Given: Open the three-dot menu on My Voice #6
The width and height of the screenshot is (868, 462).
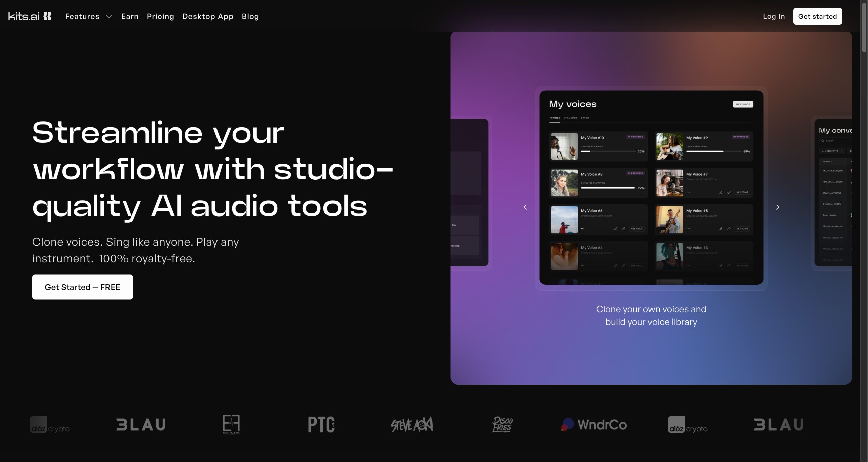Looking at the screenshot, I should pos(582,228).
